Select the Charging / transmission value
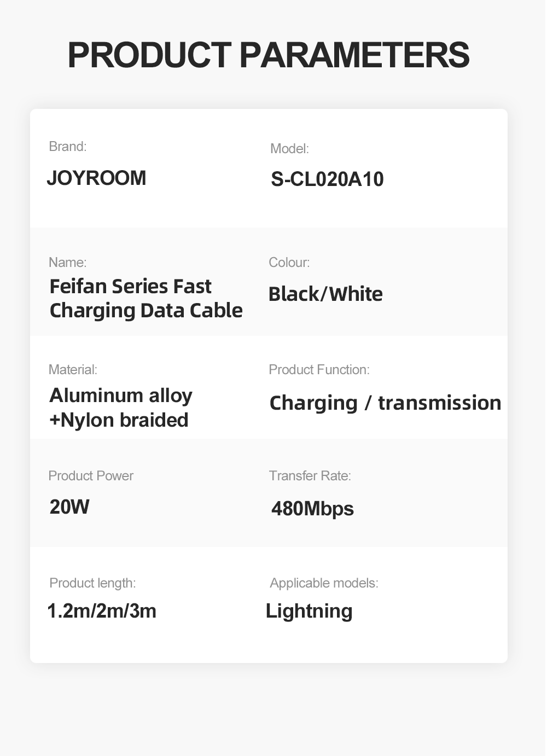The image size is (547, 756). pos(385,403)
